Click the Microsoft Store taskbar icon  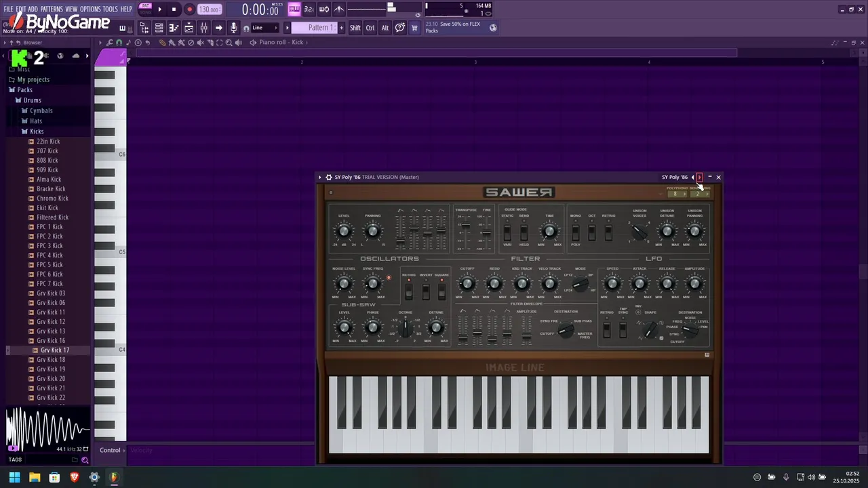point(54,477)
